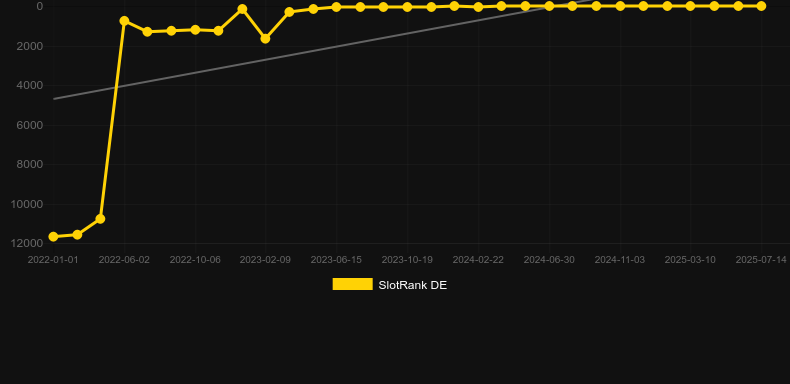This screenshot has width=790, height=384.
Task: Click the y-axis label 10000
Action: (x=27, y=204)
